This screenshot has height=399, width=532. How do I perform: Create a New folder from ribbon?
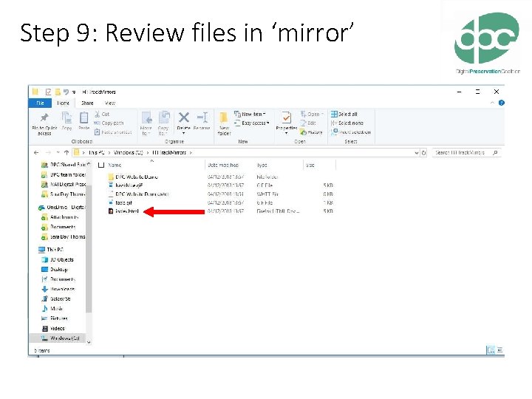[224, 123]
